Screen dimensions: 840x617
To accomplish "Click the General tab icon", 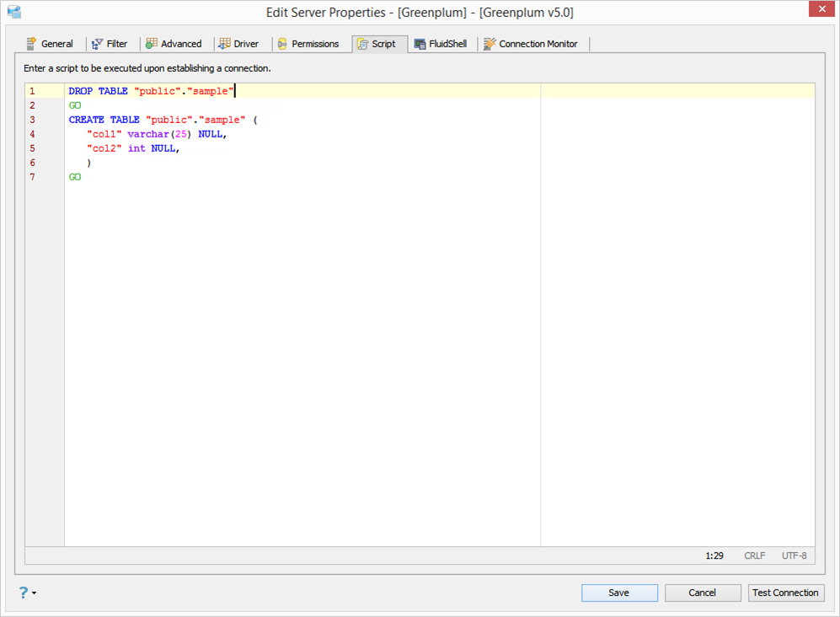I will [31, 44].
